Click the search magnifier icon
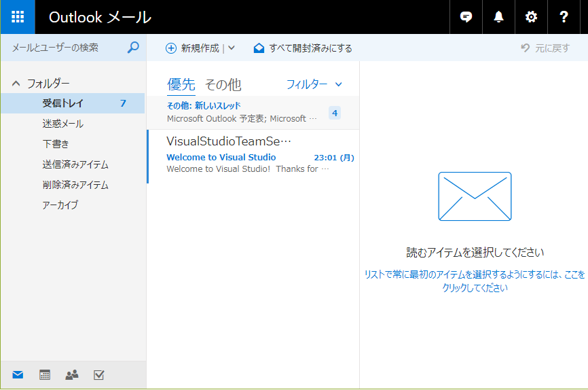The height and width of the screenshot is (390, 588). pyautogui.click(x=133, y=48)
